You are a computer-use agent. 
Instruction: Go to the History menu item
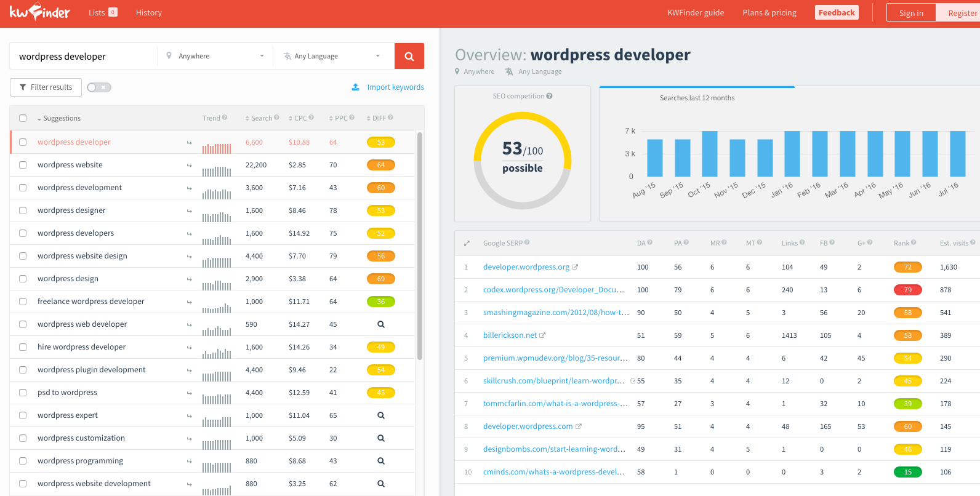click(x=149, y=12)
